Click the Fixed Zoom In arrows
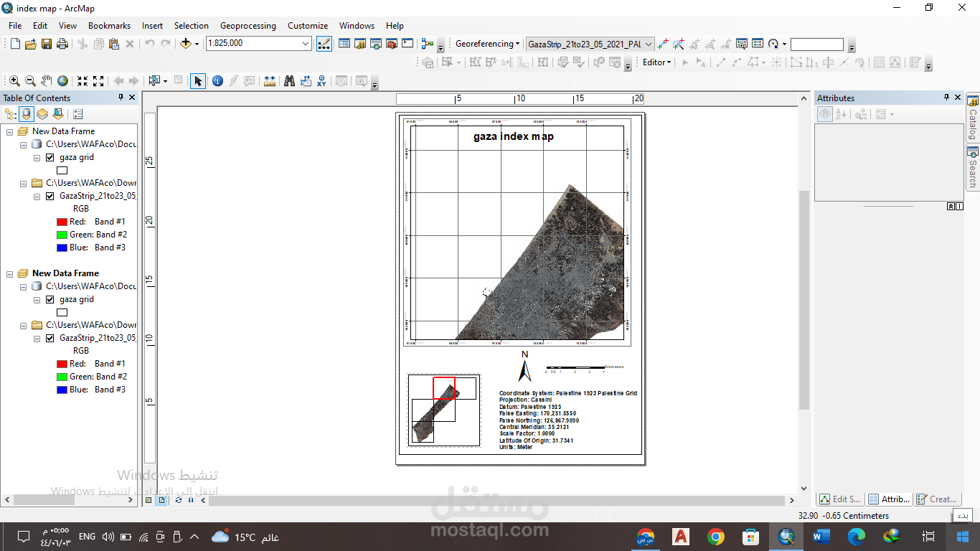The image size is (980, 551). click(x=83, y=81)
